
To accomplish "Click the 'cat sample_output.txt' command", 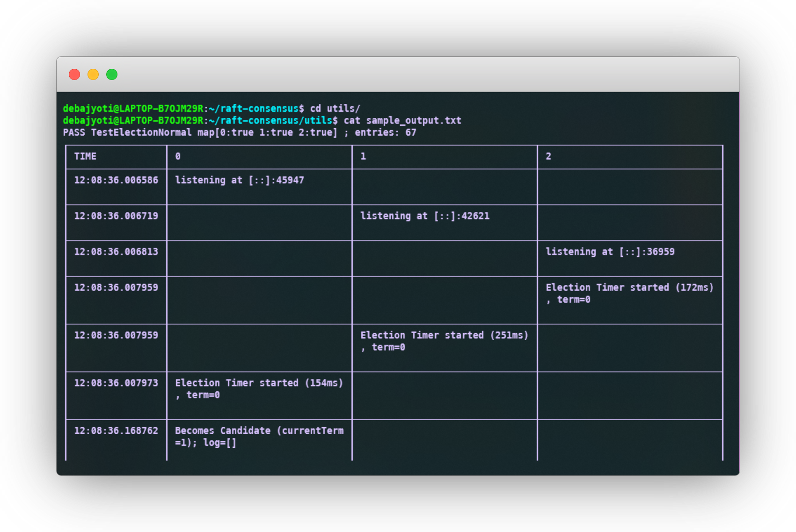I will click(402, 121).
